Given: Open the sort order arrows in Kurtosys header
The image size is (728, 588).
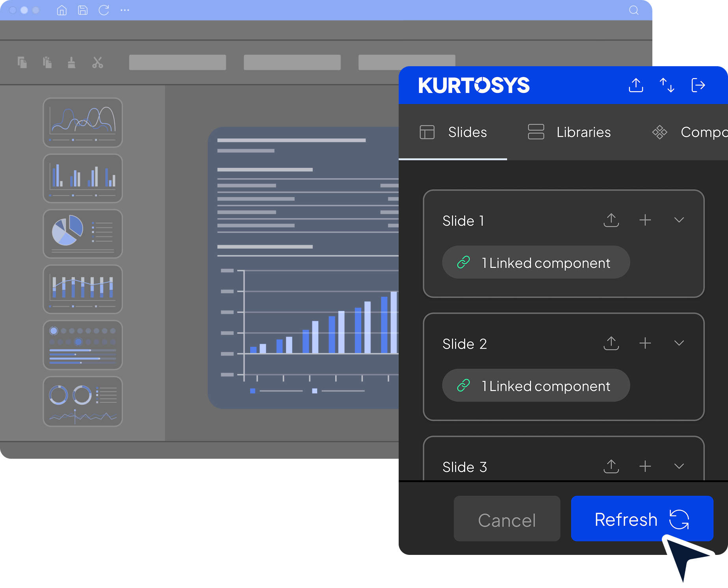Looking at the screenshot, I should coord(667,85).
